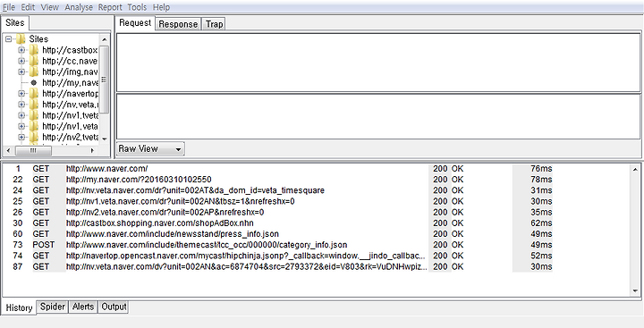Click the 62ms response time value
This screenshot has width=644, height=328.
coord(541,223)
